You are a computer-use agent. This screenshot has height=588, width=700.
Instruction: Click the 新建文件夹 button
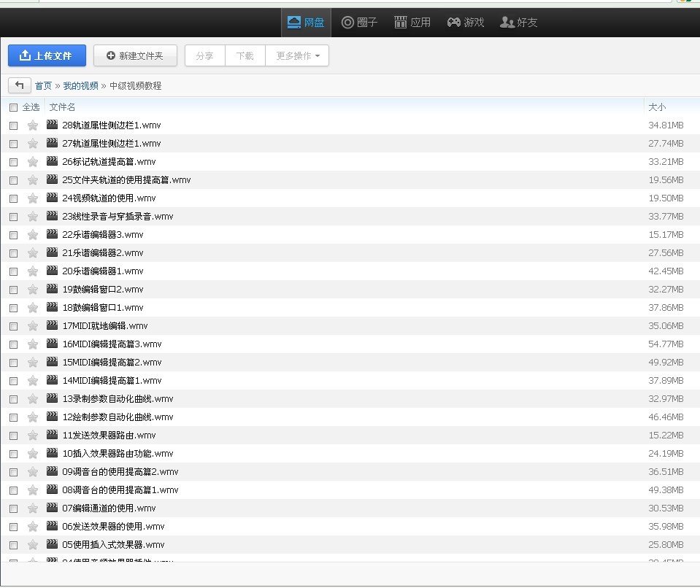tap(135, 55)
